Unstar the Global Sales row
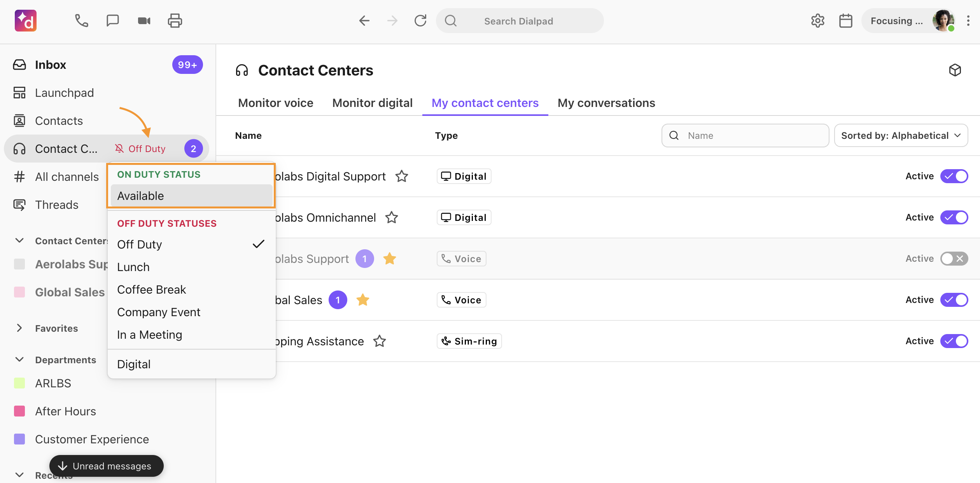Viewport: 980px width, 483px height. [x=363, y=300]
